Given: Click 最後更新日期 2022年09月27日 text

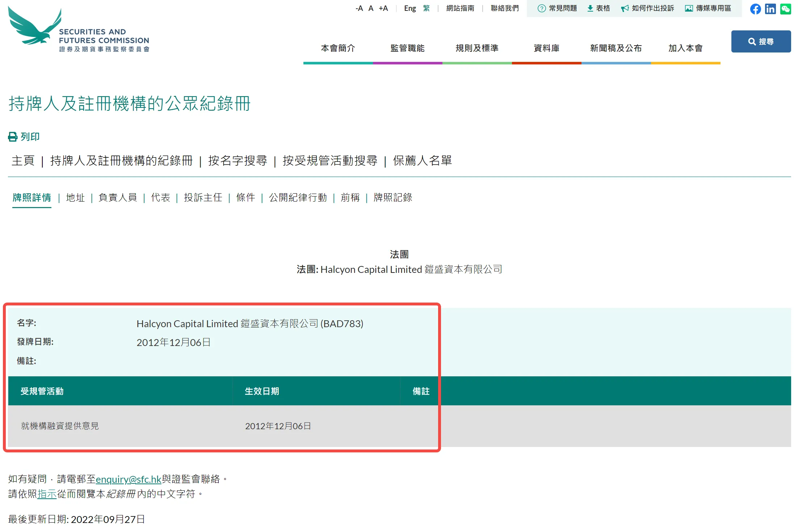Looking at the screenshot, I should (76, 519).
